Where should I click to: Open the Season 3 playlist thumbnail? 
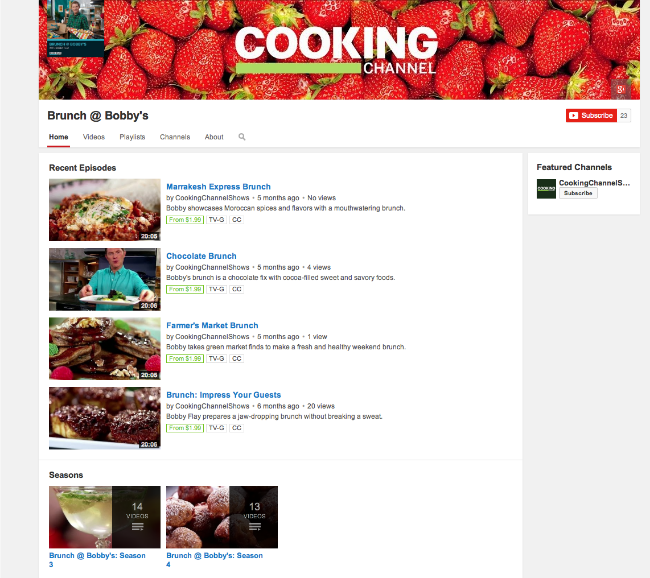104,517
